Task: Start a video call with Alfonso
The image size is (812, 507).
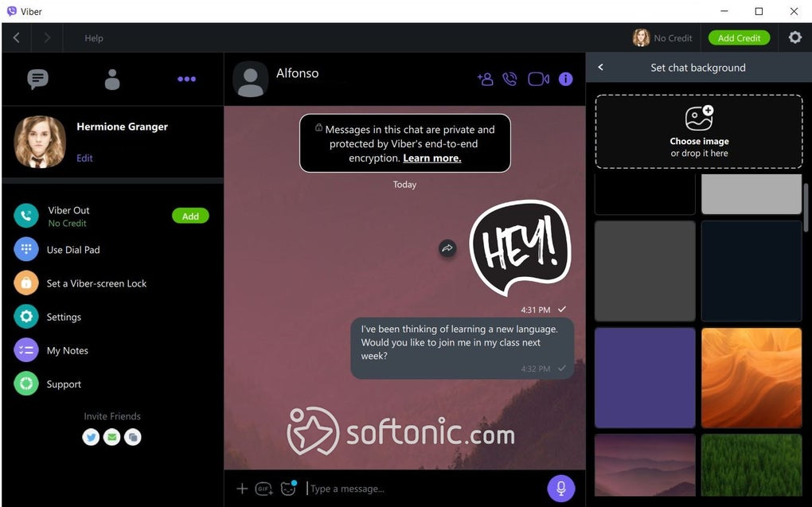Action: [x=539, y=80]
